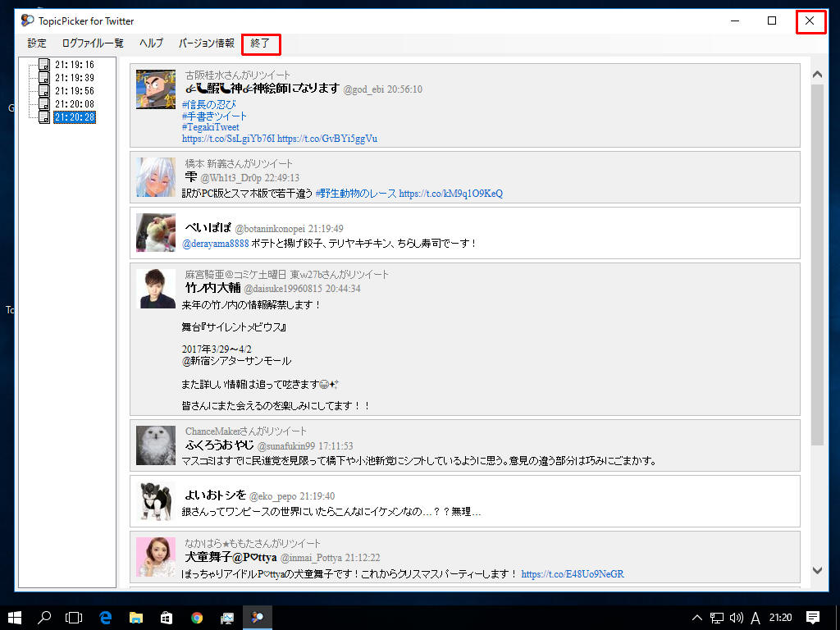The height and width of the screenshot is (630, 840).
Task: Click the @botaninkonopei tweet avatar
Action: click(x=156, y=232)
